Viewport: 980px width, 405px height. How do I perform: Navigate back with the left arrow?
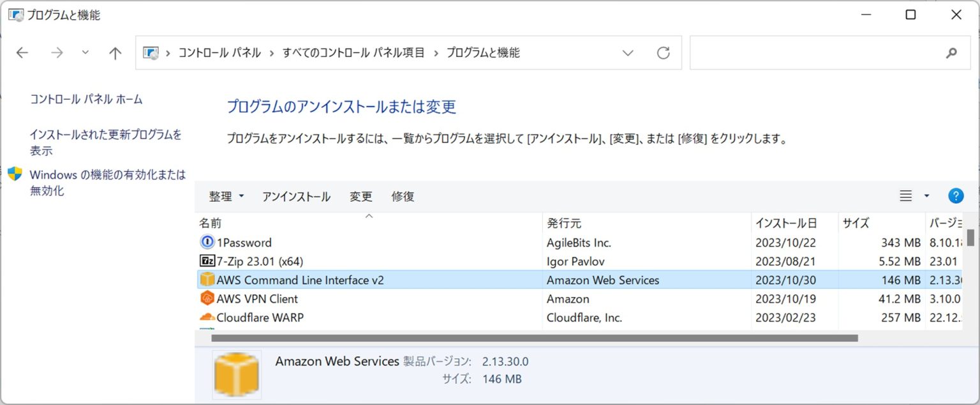point(22,52)
